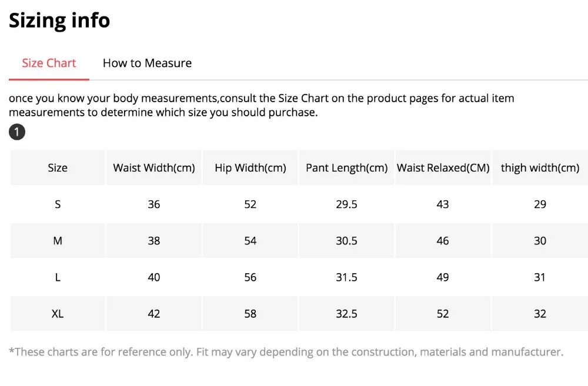Click the Sizing info page heading

tap(59, 20)
